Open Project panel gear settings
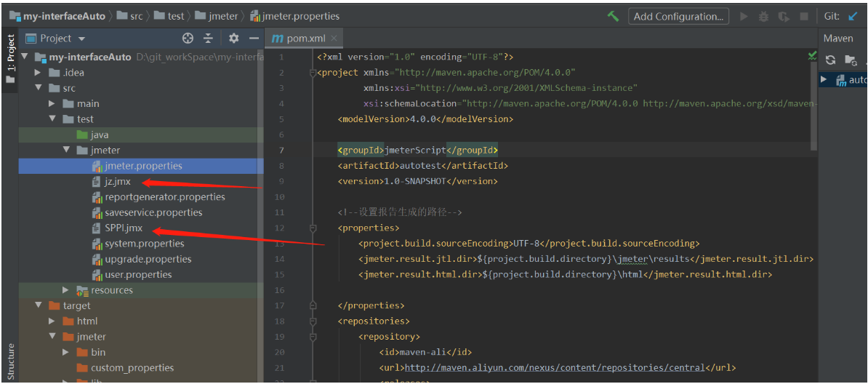Image resolution: width=868 pixels, height=384 pixels. click(x=233, y=38)
